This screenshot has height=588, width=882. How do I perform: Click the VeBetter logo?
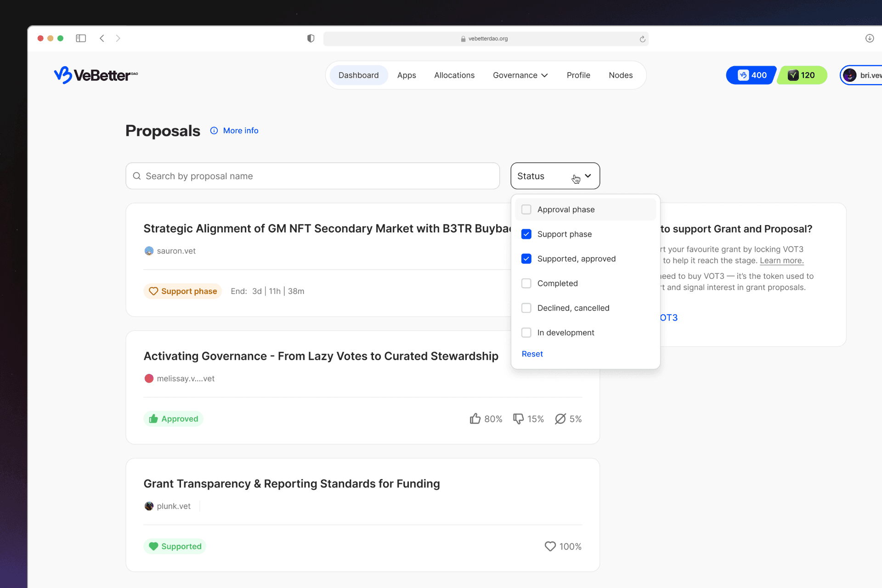click(x=96, y=75)
